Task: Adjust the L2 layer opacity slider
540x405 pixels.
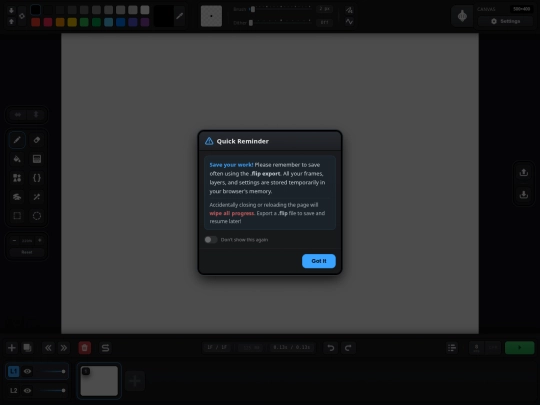Action: (52, 391)
